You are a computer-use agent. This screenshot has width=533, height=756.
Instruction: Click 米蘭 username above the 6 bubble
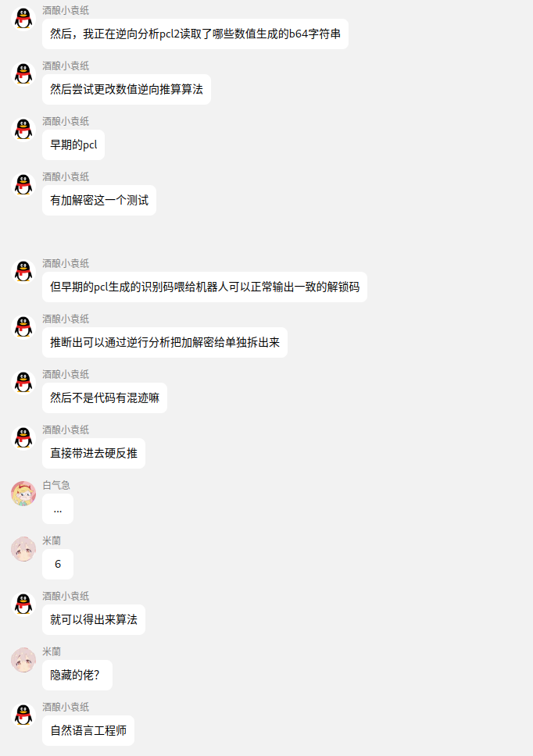52,540
